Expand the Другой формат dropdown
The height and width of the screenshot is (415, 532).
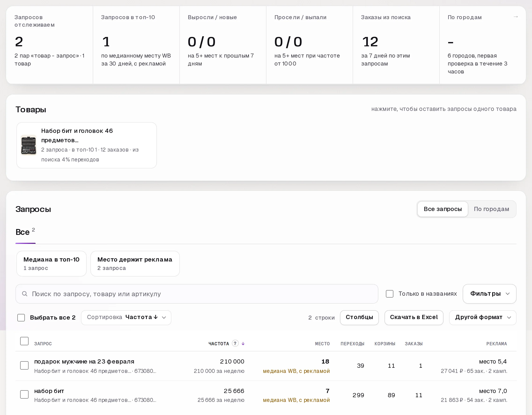pyautogui.click(x=483, y=317)
